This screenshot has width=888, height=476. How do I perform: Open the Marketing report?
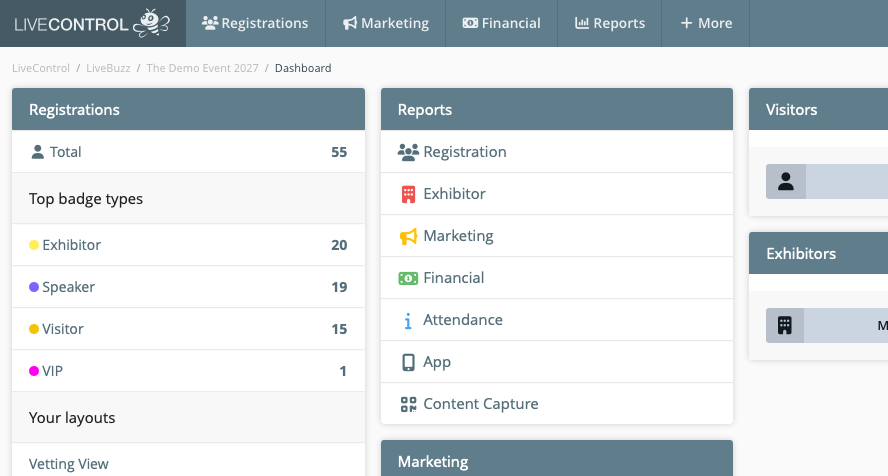[x=557, y=235]
